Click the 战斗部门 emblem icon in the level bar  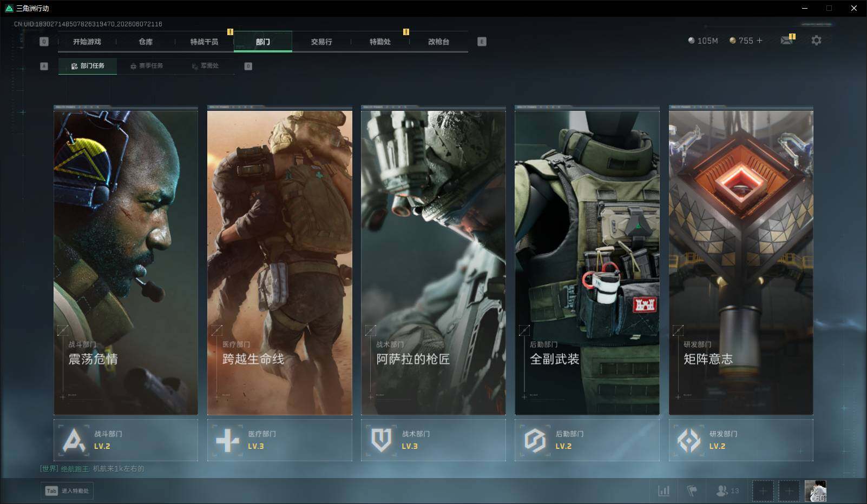click(x=74, y=440)
